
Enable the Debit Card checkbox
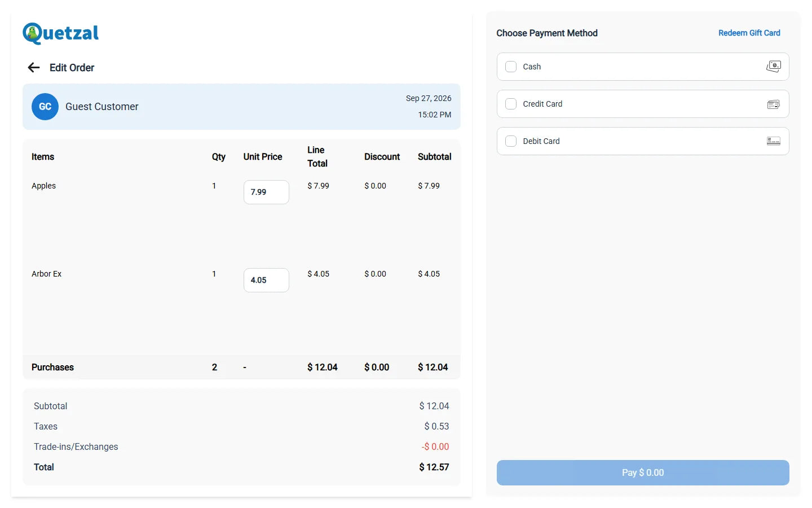511,141
